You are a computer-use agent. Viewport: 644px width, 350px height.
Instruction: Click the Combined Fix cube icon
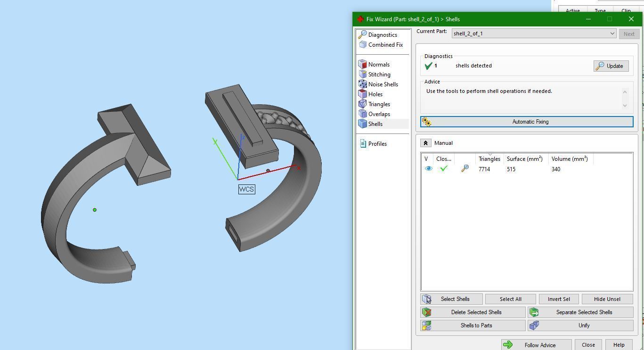point(363,45)
